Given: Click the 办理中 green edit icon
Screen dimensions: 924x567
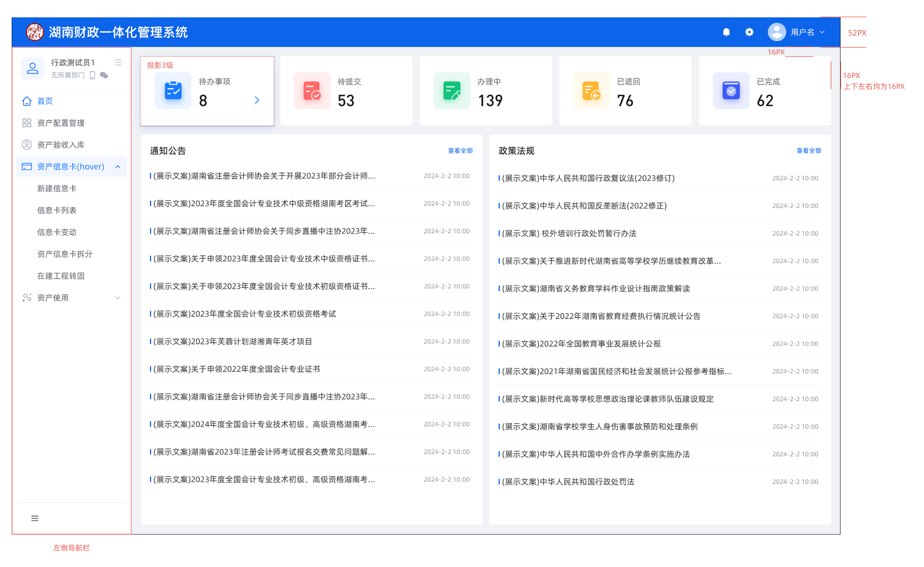Looking at the screenshot, I should 452,91.
